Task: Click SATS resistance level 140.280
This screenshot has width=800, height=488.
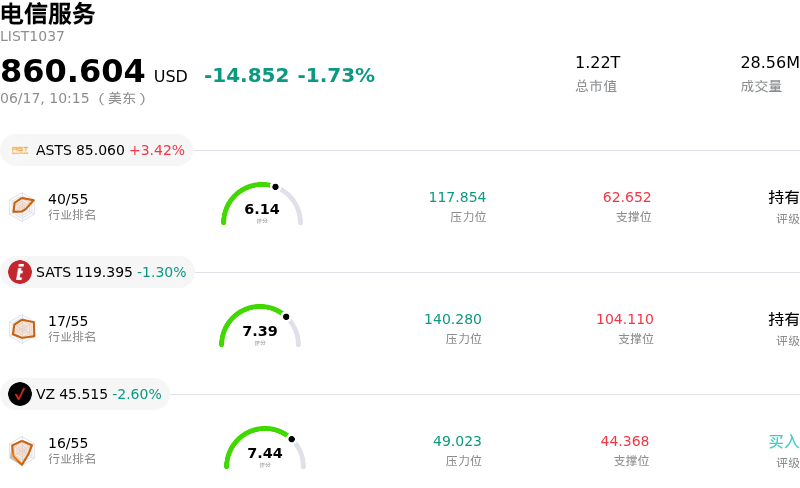Action: [x=453, y=319]
